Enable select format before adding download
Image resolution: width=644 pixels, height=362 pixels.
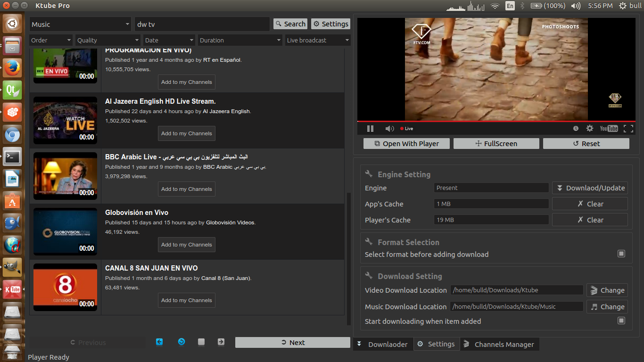click(621, 254)
